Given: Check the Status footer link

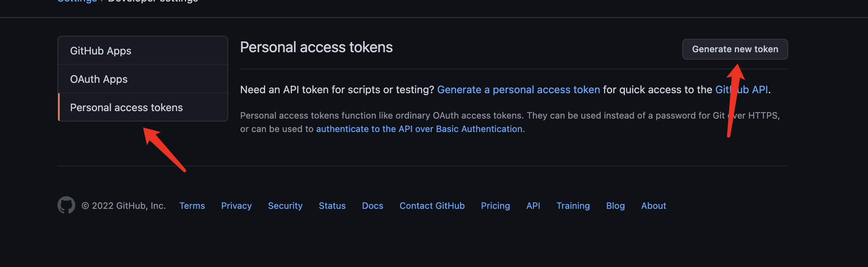Looking at the screenshot, I should coord(332,206).
